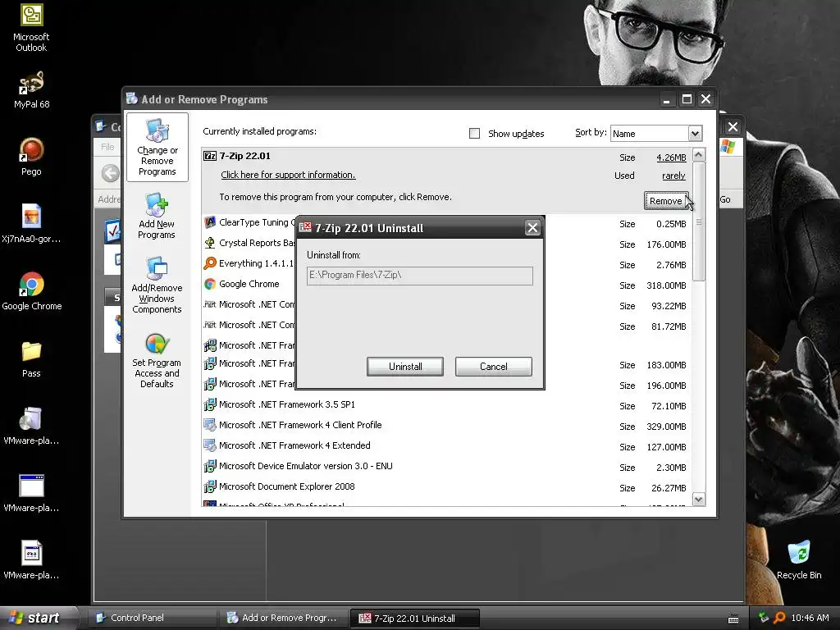Open the Sort by dropdown
The width and height of the screenshot is (840, 630).
click(695, 134)
